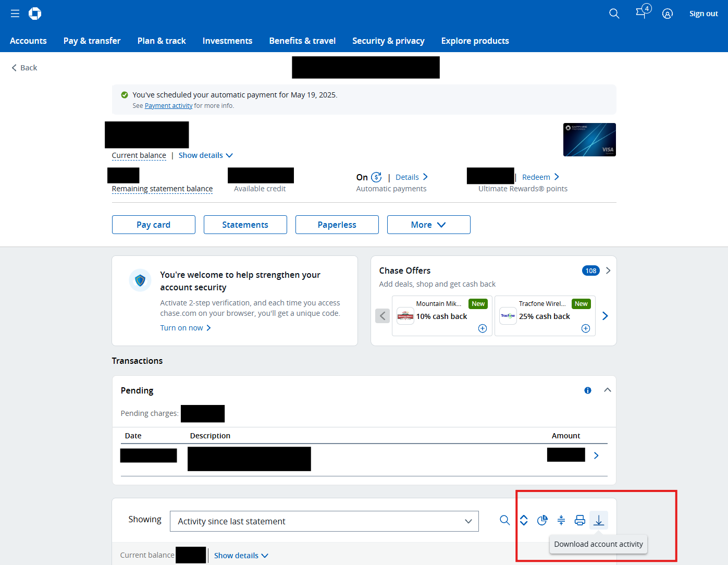Open the Security & privacy menu
The height and width of the screenshot is (565, 728).
[388, 41]
